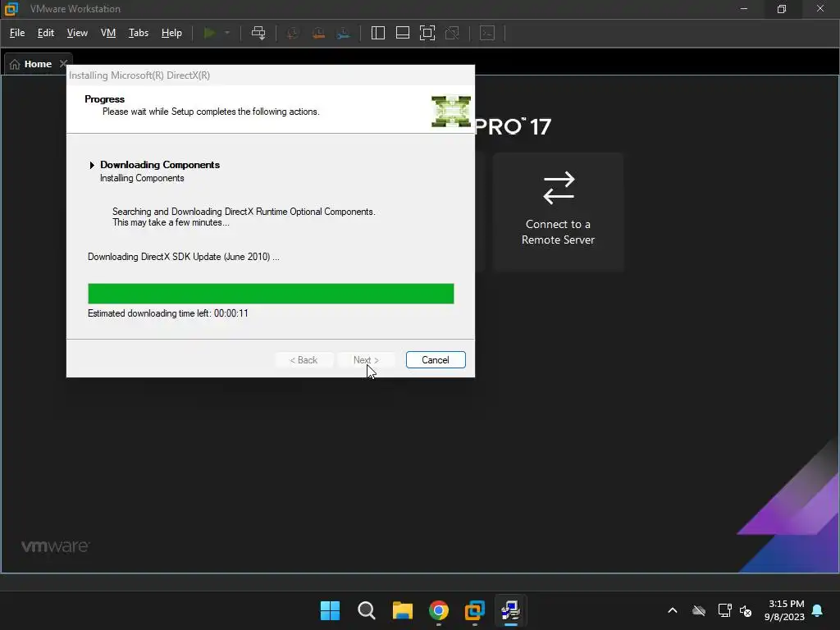Open the Snapshot Manager toolbar icon
Image resolution: width=840 pixels, height=630 pixels.
point(344,33)
